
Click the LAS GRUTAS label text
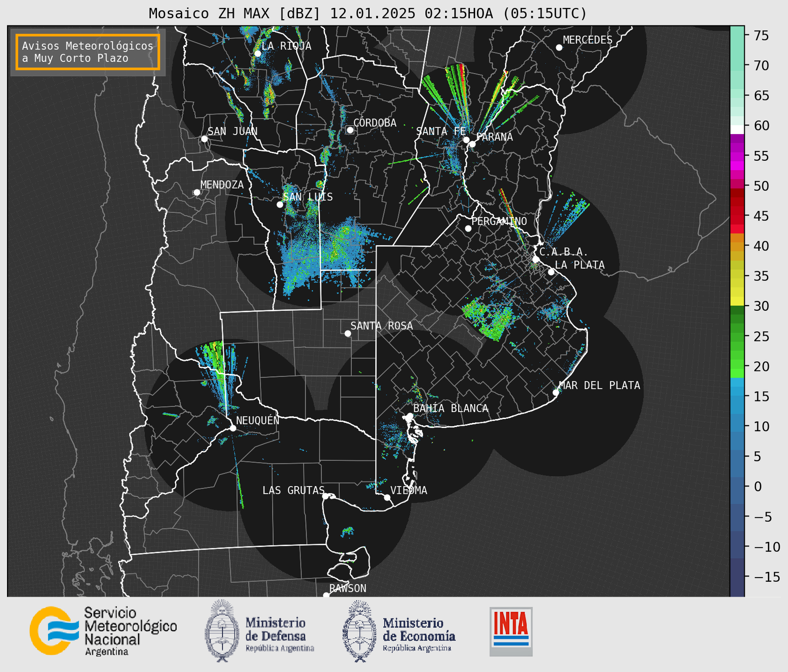tap(293, 490)
